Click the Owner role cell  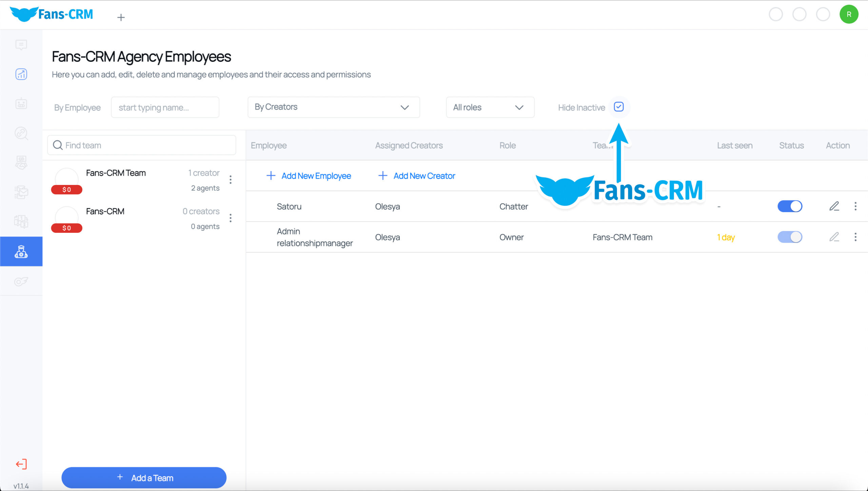511,237
